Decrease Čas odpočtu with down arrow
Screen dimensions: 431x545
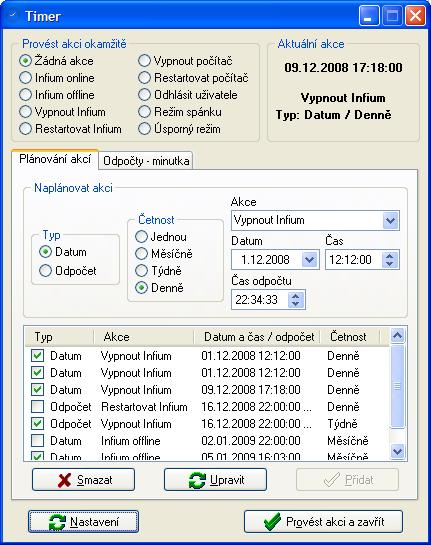pos(296,304)
